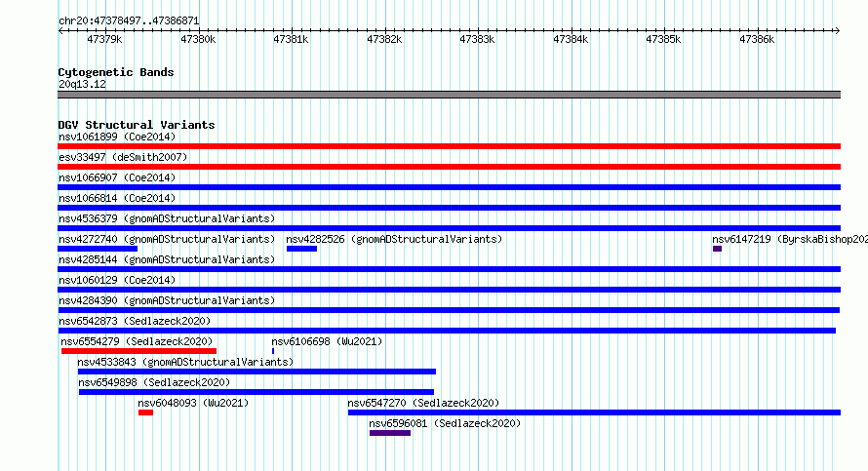The width and height of the screenshot is (868, 471).
Task: Click the 47385k ruler tick label
Action: click(663, 40)
